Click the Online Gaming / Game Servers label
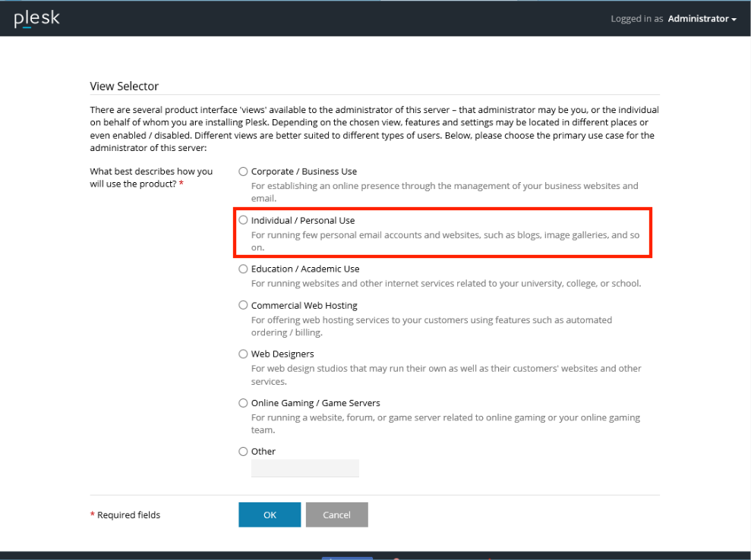 pos(316,403)
